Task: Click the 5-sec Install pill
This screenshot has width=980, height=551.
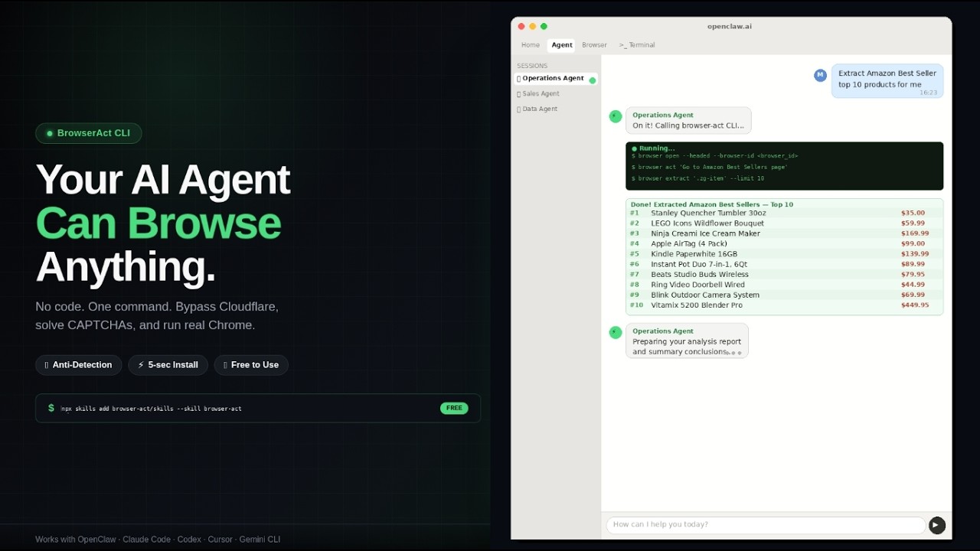Action: pyautogui.click(x=168, y=365)
